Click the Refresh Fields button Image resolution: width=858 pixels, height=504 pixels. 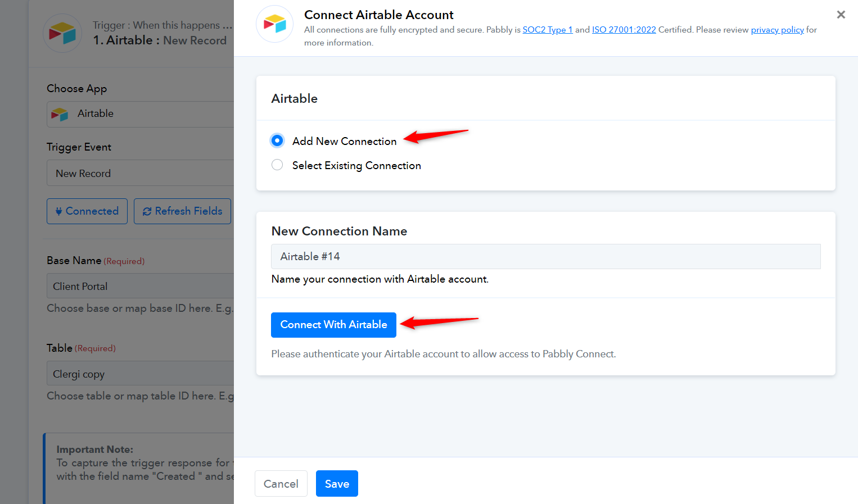pyautogui.click(x=182, y=211)
